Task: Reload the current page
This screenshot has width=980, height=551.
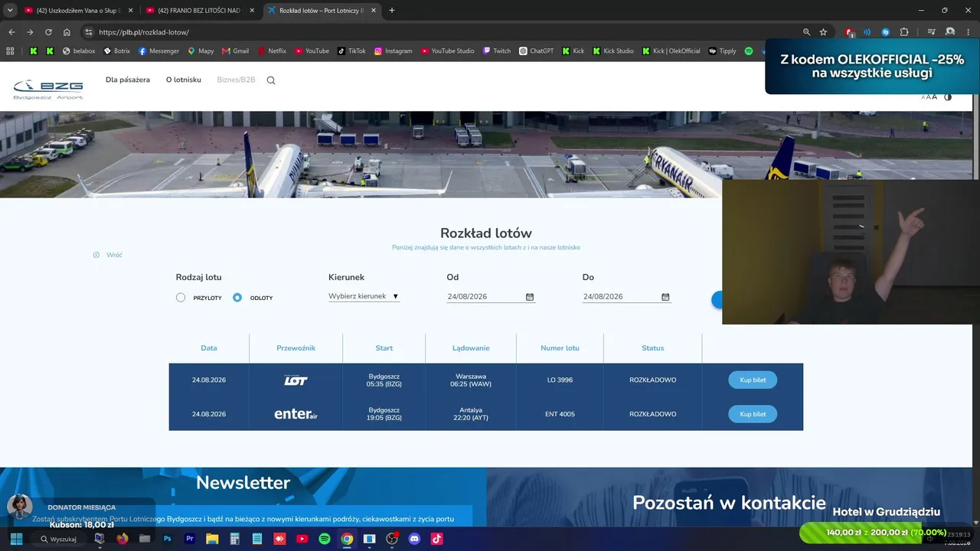Action: (48, 32)
